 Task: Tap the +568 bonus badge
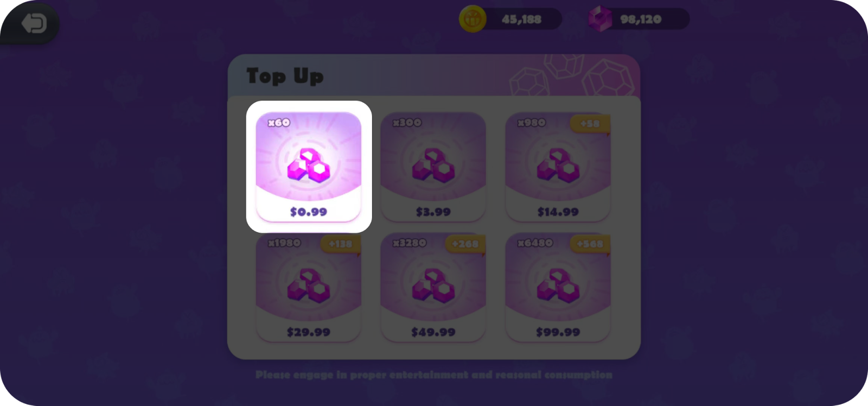point(590,244)
